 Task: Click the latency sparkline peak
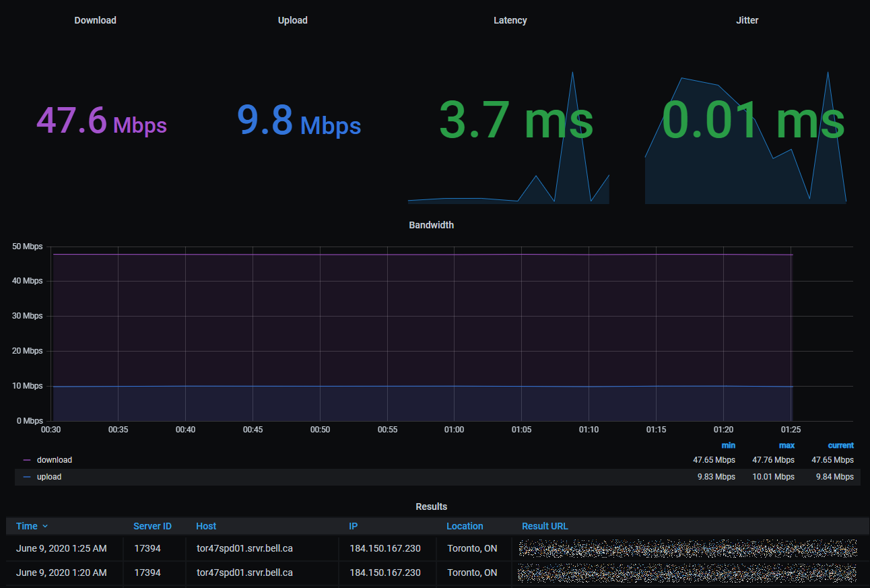tap(572, 73)
